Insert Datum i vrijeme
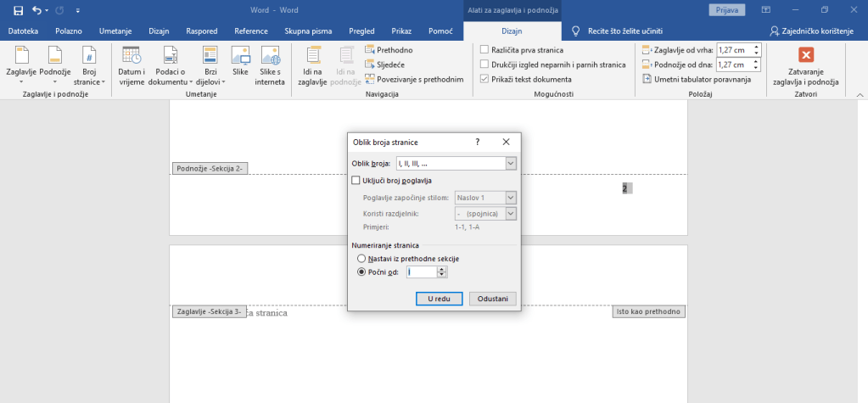The width and height of the screenshot is (868, 403). [131, 64]
